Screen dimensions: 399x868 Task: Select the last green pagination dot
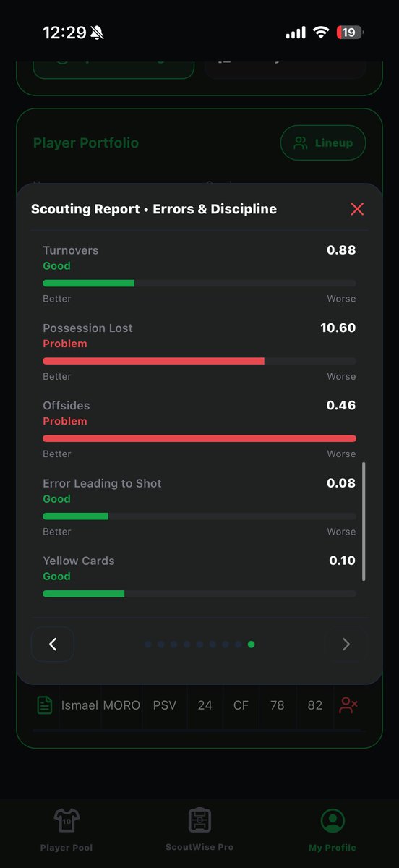click(x=251, y=644)
